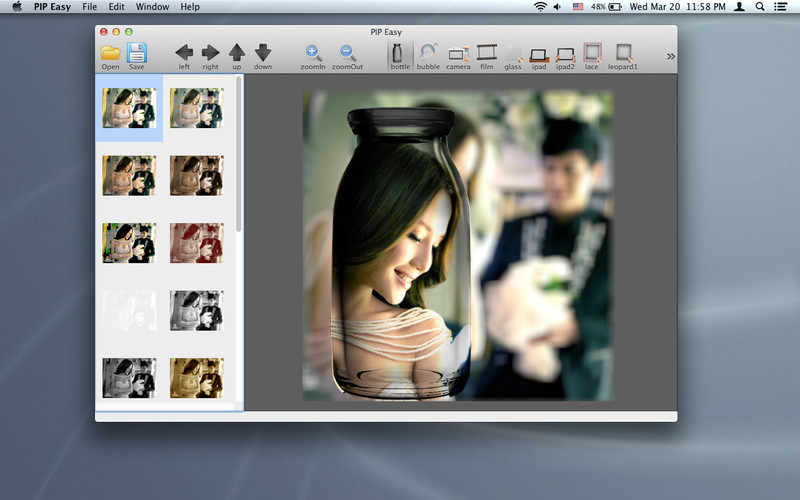Show more toolbar items via the double chevron
Image resolution: width=800 pixels, height=500 pixels.
(671, 56)
